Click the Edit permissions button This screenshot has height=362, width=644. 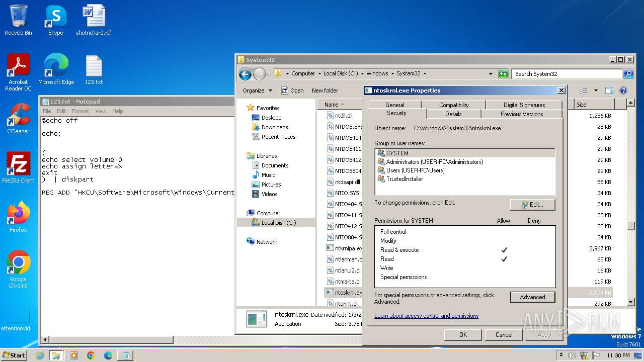[532, 205]
